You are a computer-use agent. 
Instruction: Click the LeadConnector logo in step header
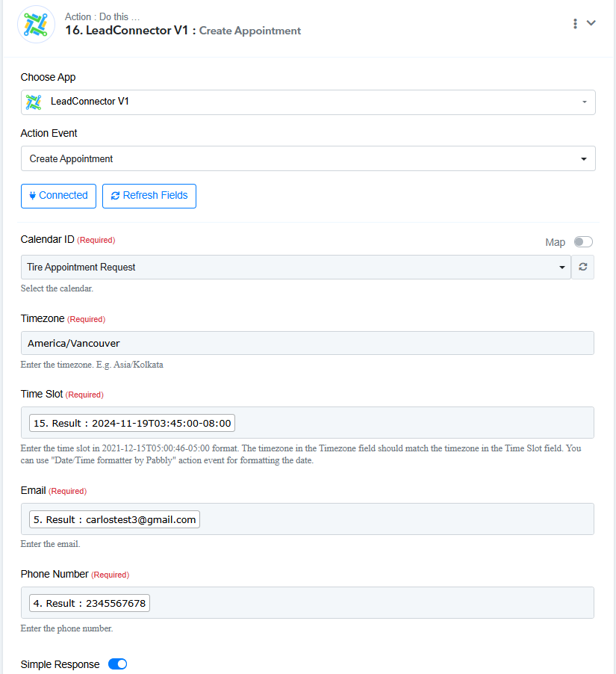36,24
